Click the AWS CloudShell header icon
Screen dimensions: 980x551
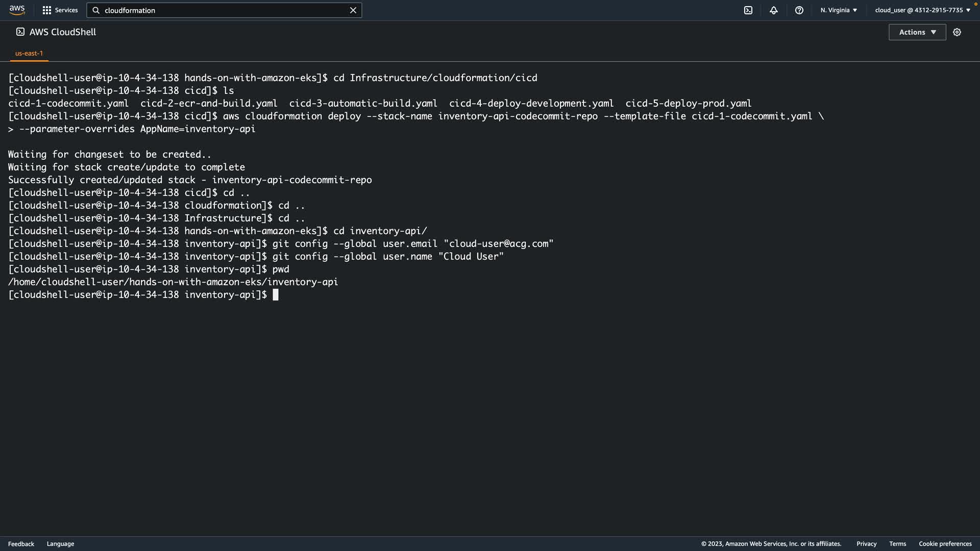(20, 32)
